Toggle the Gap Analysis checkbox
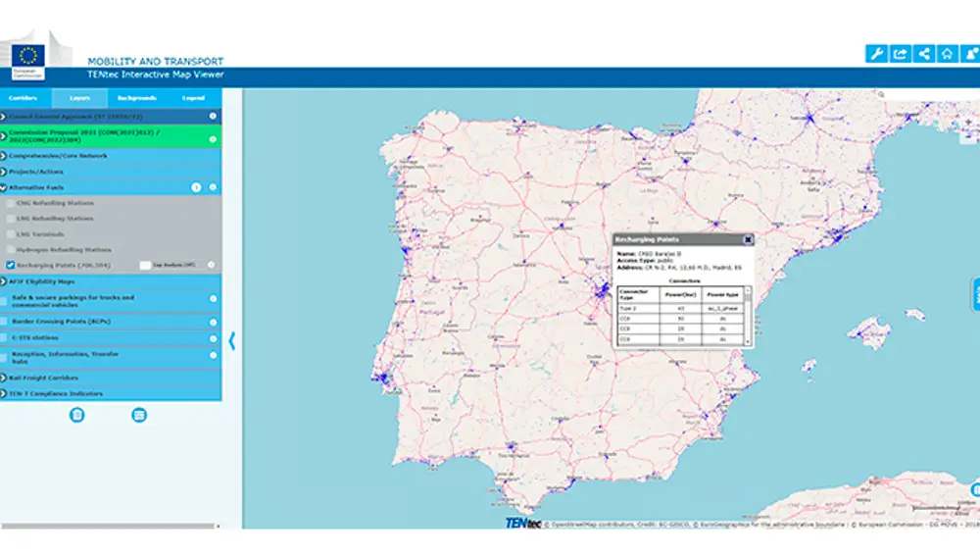Screen dimensions: 980x556 pyautogui.click(x=145, y=265)
